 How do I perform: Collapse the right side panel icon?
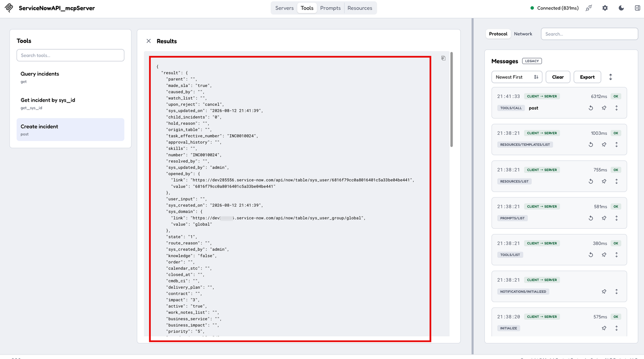coord(637,8)
